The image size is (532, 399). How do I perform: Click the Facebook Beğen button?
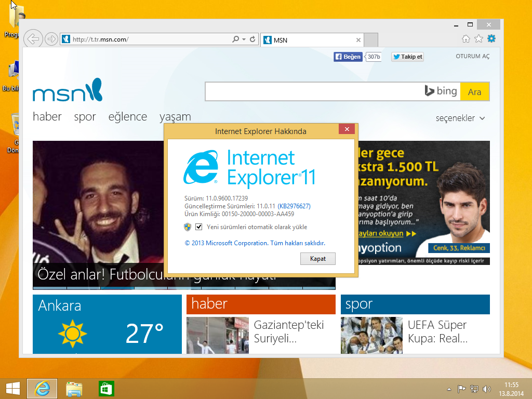[x=348, y=57]
